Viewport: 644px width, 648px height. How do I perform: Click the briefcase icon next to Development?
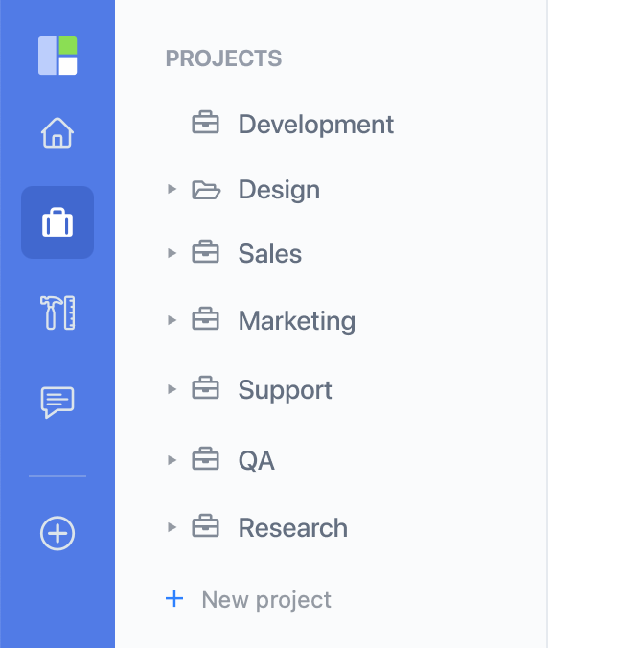(205, 123)
